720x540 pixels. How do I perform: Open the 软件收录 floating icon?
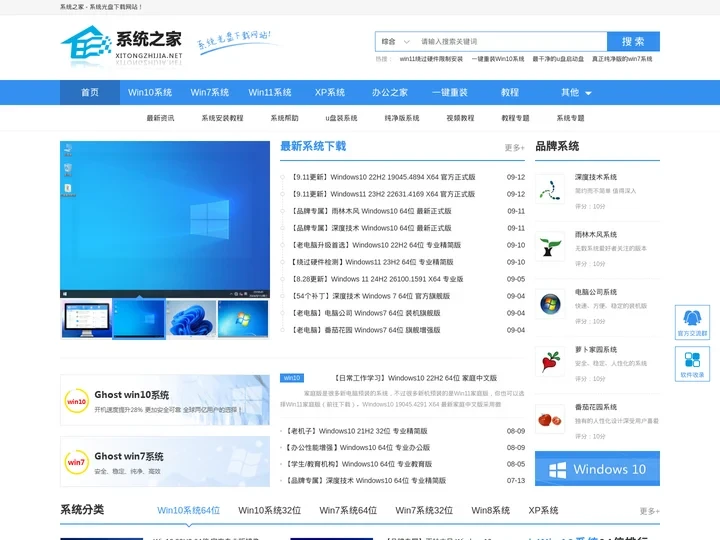pyautogui.click(x=692, y=364)
